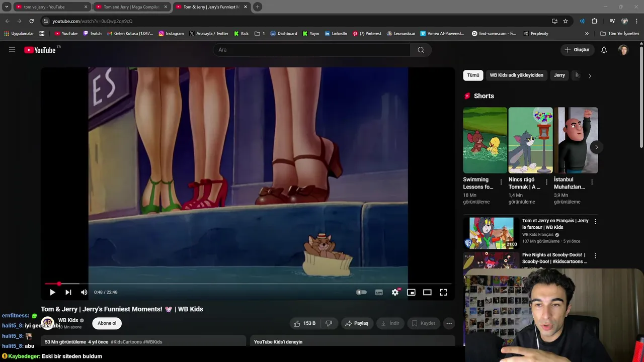This screenshot has width=644, height=362.
Task: Open options for Five Nights Scooby-Doo video
Action: click(x=595, y=255)
